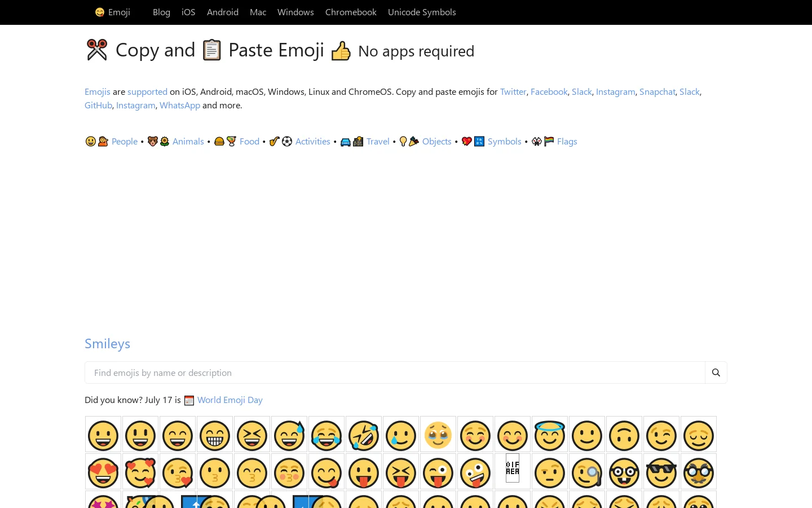Open the World Emoji Day link

coord(230,400)
